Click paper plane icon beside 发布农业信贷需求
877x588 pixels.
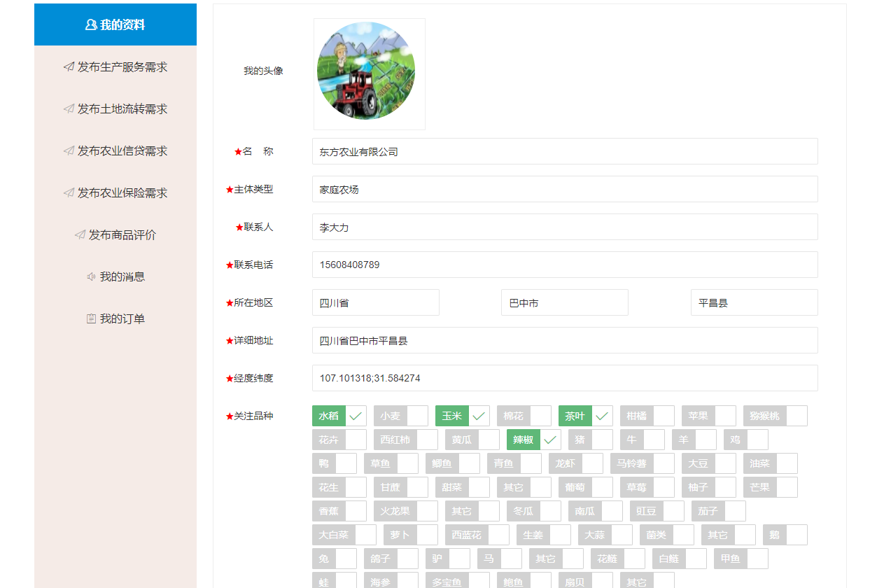[x=69, y=151]
